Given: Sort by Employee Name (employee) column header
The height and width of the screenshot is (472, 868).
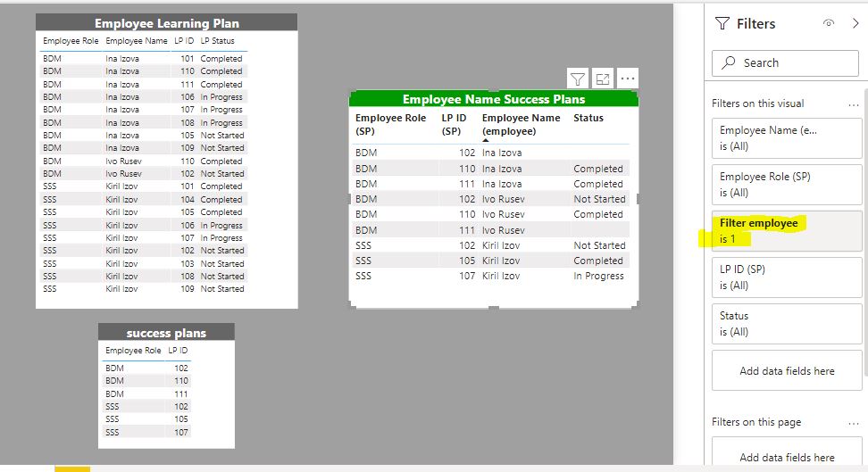Looking at the screenshot, I should point(521,125).
